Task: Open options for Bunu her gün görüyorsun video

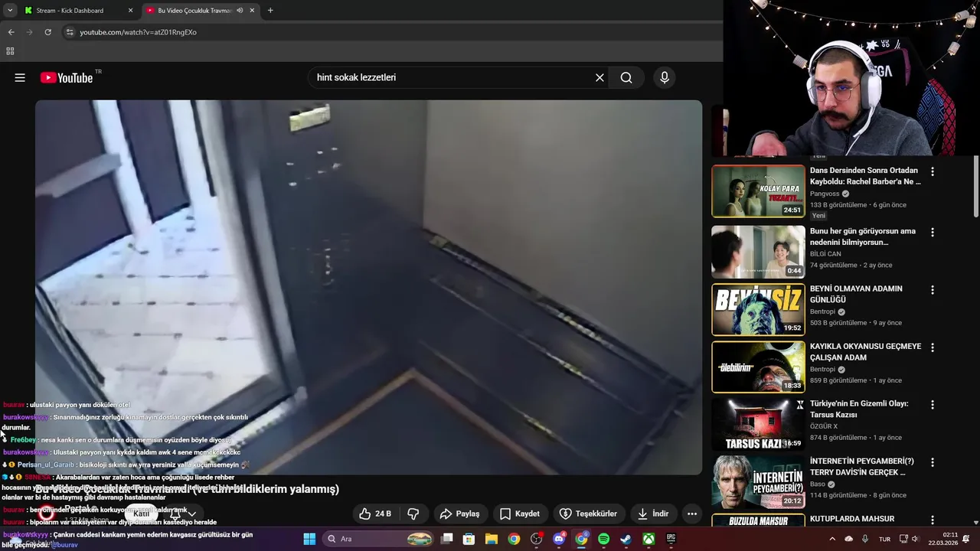Action: pos(932,232)
